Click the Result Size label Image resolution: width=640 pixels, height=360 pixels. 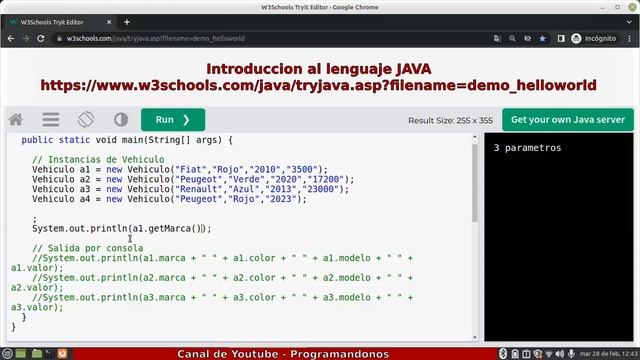coord(450,120)
